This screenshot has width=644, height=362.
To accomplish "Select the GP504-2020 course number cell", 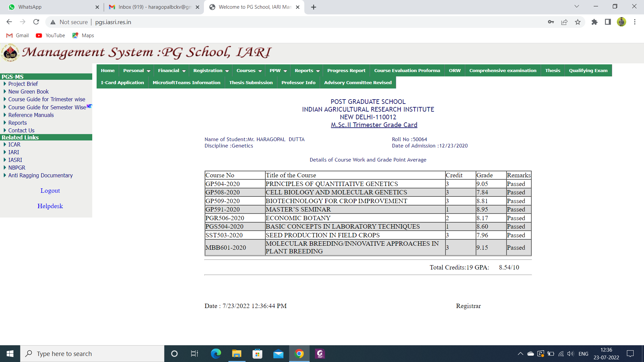I will coord(235,184).
